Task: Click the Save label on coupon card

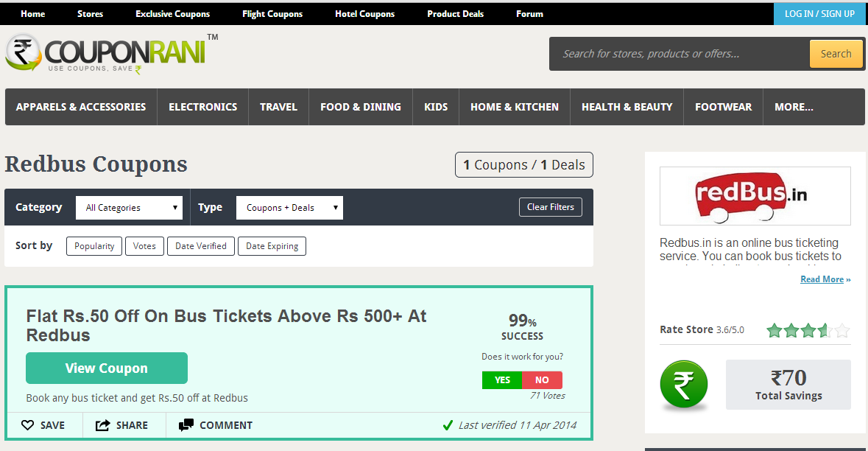Action: 52,425
